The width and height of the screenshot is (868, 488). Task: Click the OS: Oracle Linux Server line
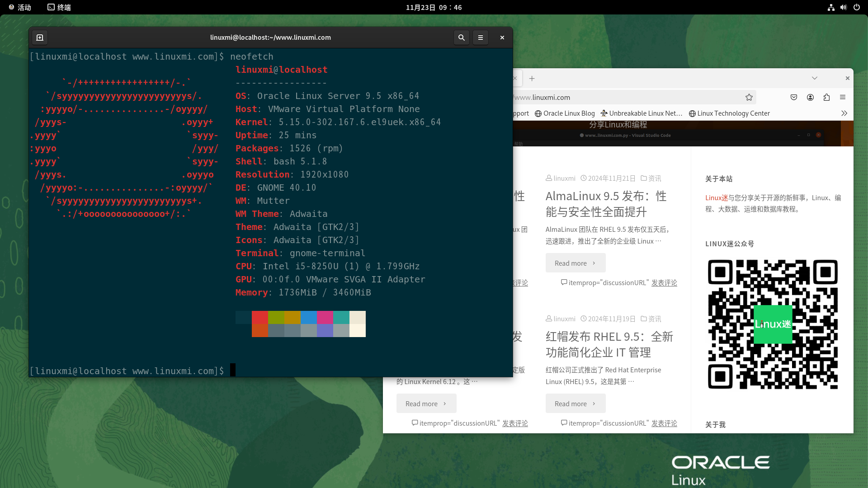click(x=327, y=96)
